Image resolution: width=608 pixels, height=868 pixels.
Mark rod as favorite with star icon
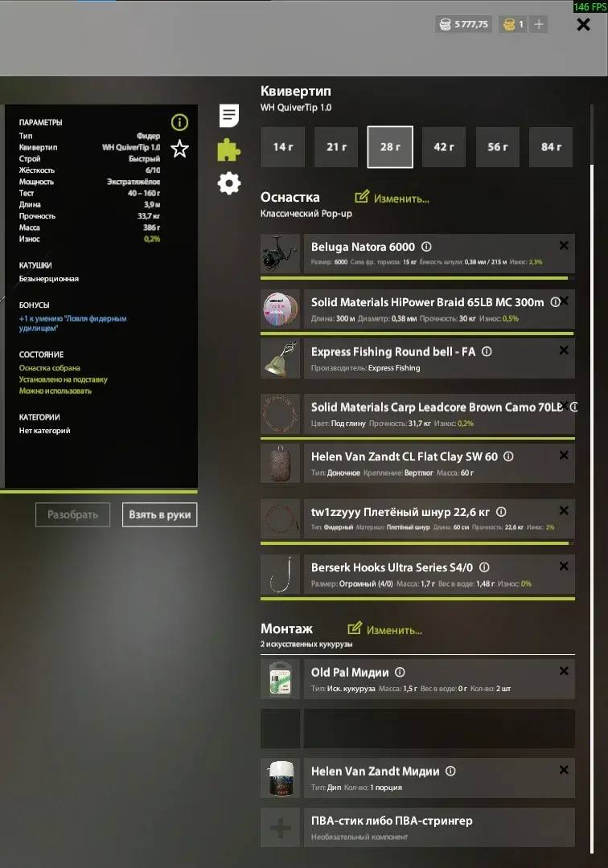(x=179, y=149)
